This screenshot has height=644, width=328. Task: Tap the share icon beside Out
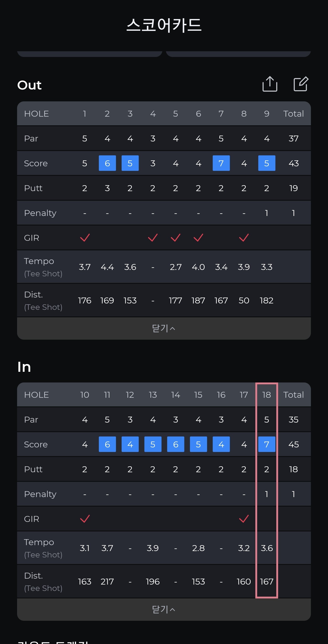tap(270, 84)
